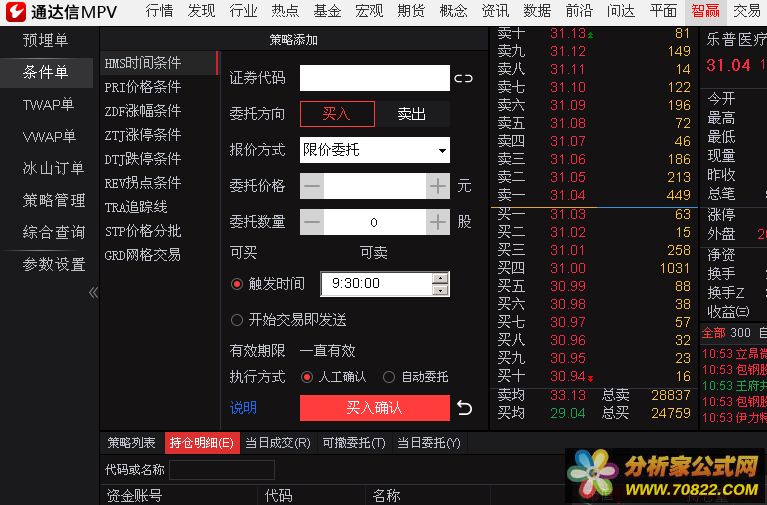Click the undo arrow beside 买入确认

tap(464, 408)
